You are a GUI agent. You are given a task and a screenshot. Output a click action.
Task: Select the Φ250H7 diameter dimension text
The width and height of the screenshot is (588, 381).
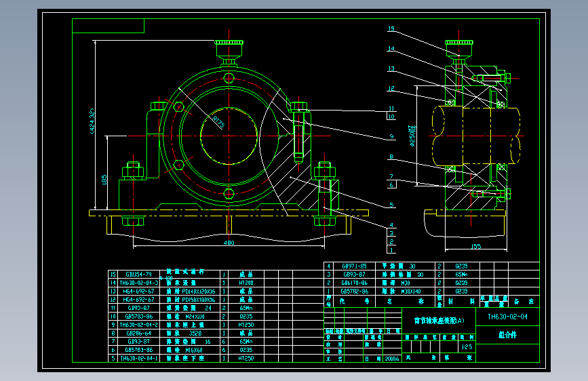tap(412, 136)
